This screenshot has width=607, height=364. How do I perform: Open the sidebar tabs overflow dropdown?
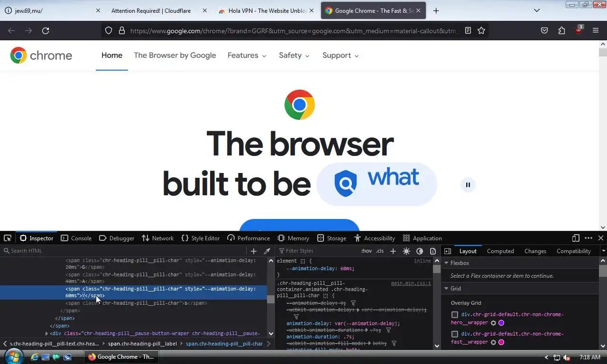[603, 251]
